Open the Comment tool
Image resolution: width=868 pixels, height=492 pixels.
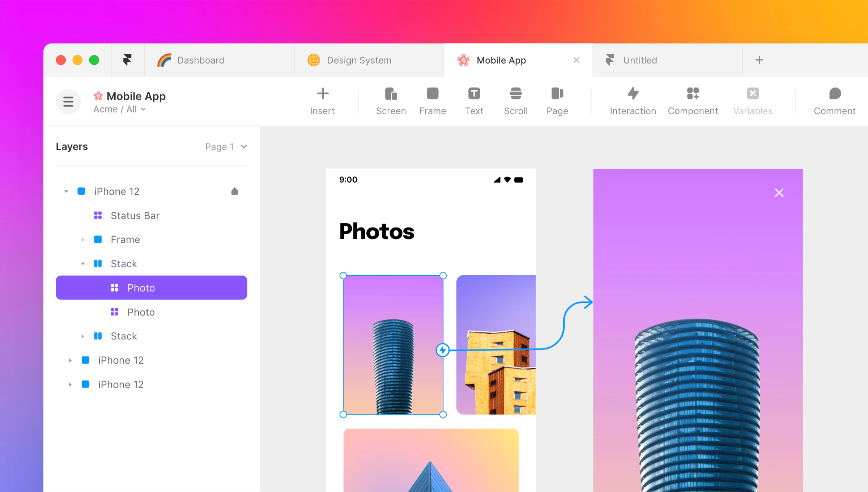(x=833, y=100)
